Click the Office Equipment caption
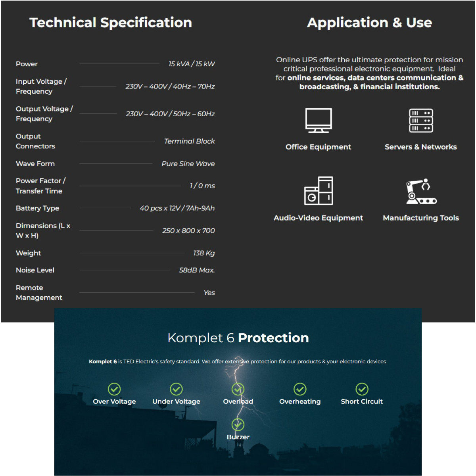 pyautogui.click(x=319, y=147)
